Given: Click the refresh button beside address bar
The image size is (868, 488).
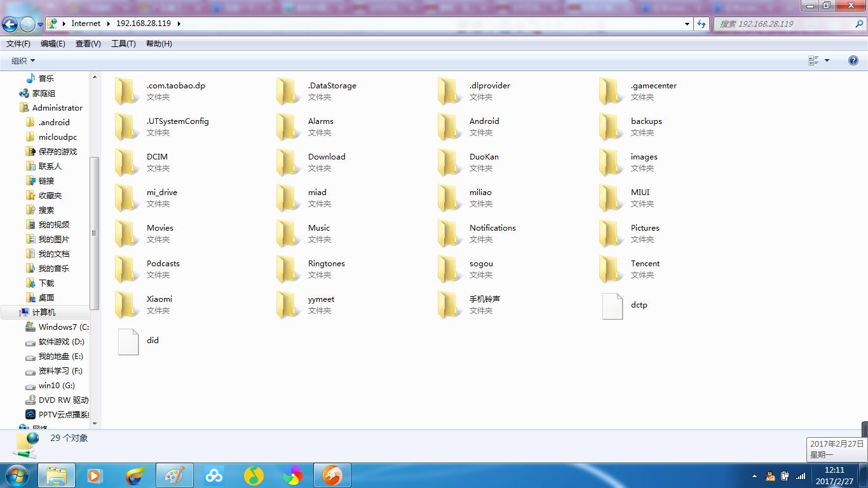Looking at the screenshot, I should [x=702, y=24].
